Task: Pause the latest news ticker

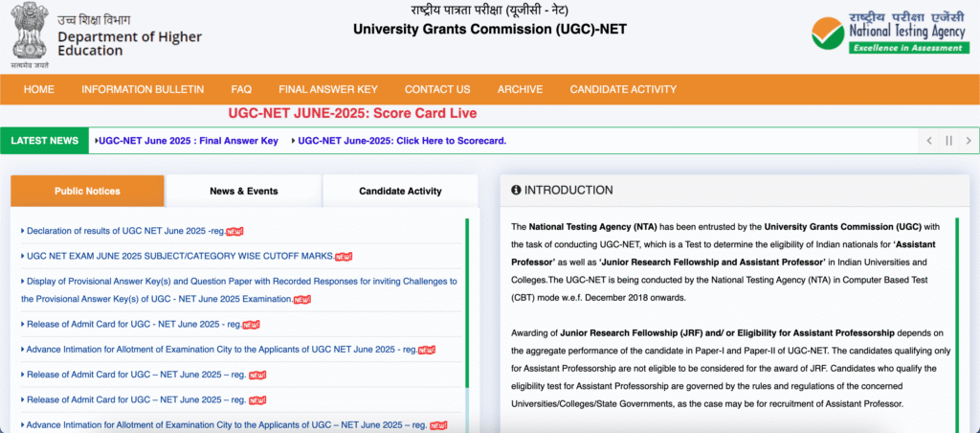Action: pyautogui.click(x=948, y=141)
